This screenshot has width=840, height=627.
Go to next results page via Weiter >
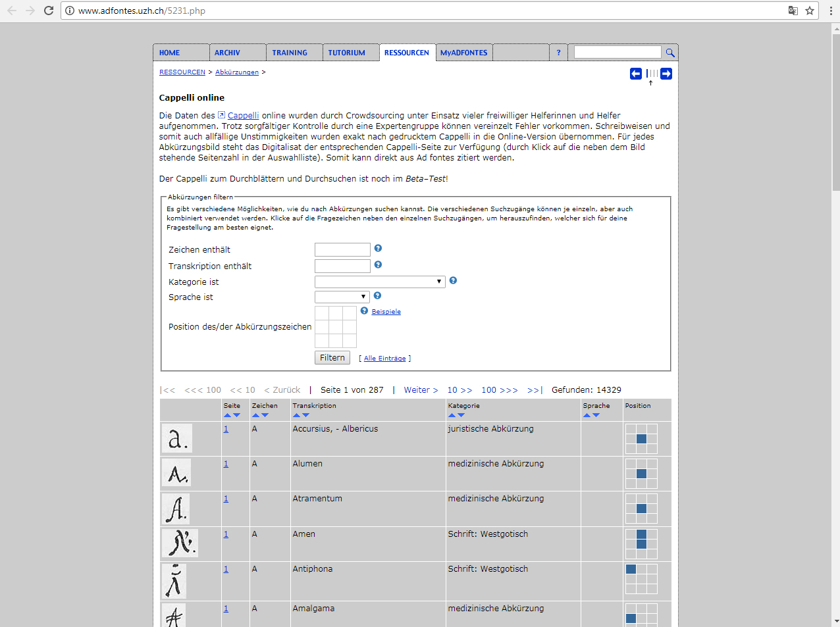421,390
